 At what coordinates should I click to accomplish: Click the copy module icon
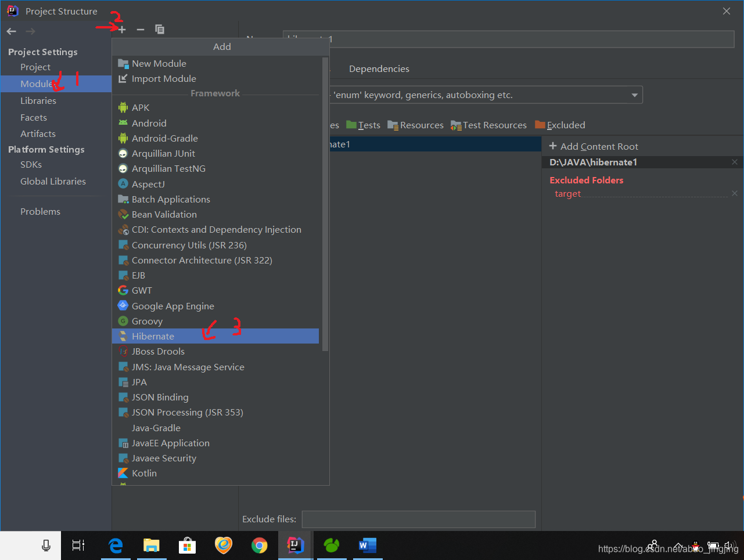160,30
